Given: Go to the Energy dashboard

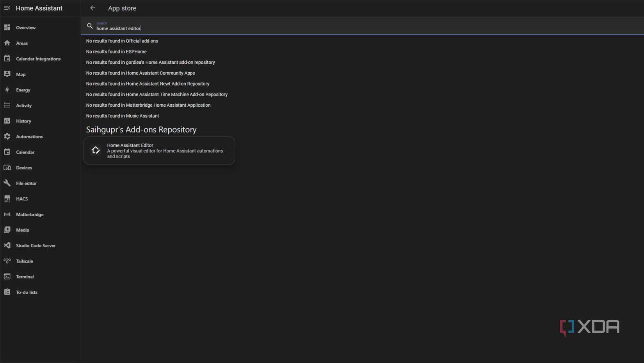Looking at the screenshot, I should (40, 90).
